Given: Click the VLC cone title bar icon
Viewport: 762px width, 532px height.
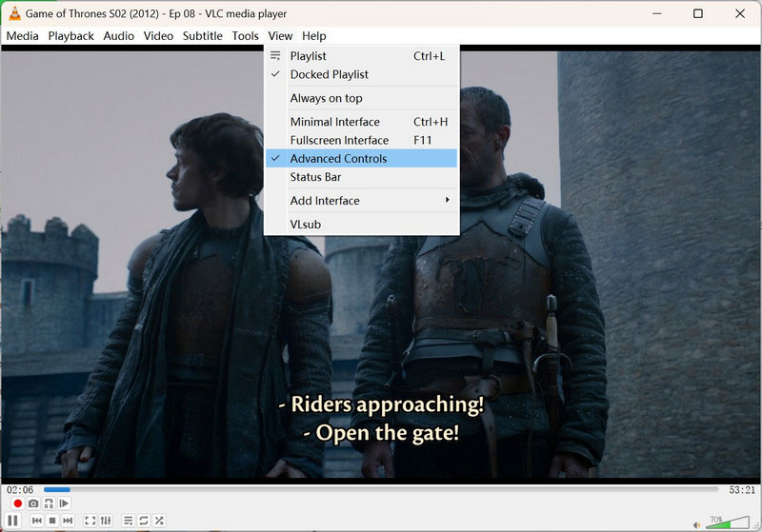Looking at the screenshot, I should 15,13.
